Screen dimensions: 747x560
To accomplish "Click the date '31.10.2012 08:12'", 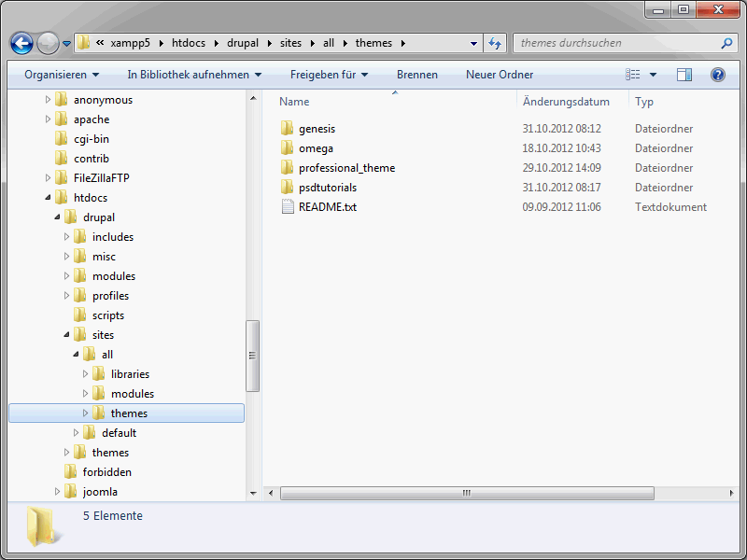I will 562,129.
